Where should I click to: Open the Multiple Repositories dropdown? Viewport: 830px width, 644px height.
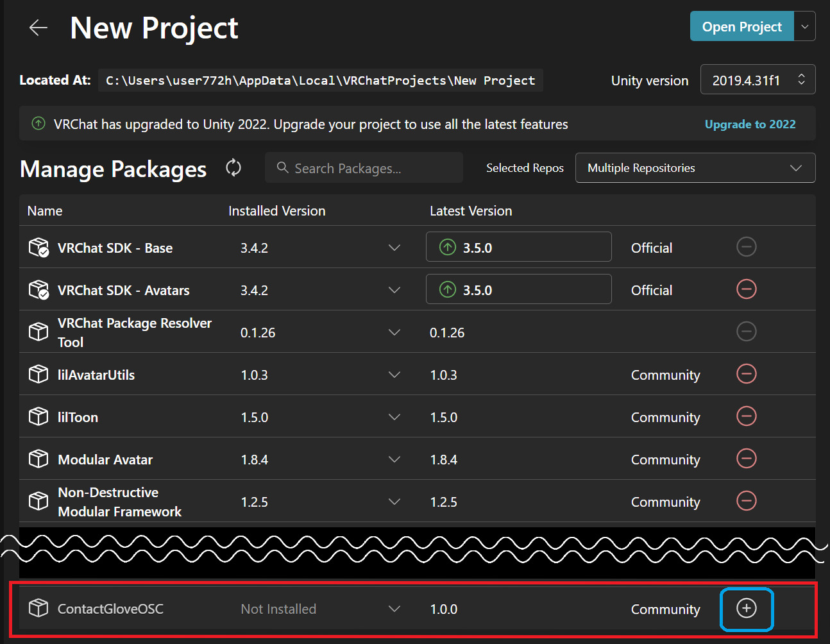tap(695, 168)
